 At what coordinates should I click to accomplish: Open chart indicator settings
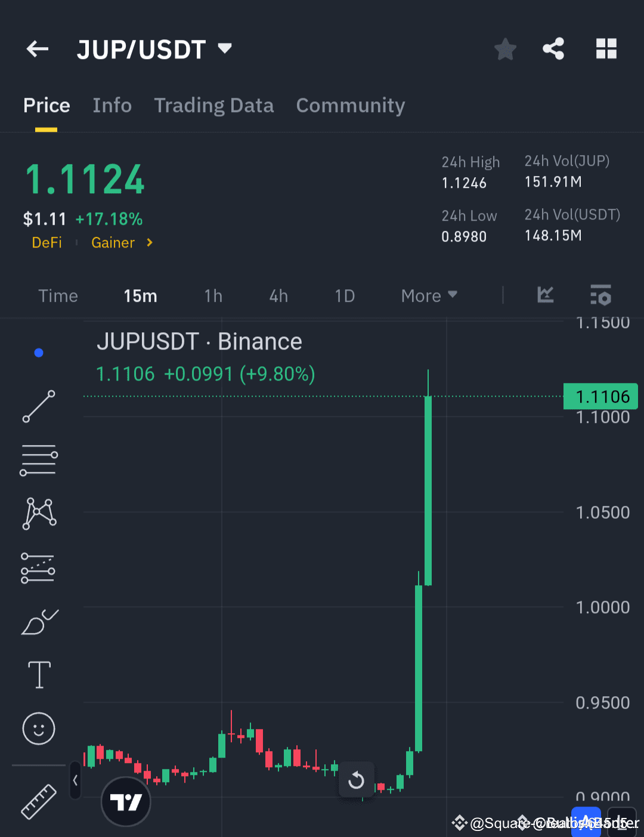coord(600,295)
